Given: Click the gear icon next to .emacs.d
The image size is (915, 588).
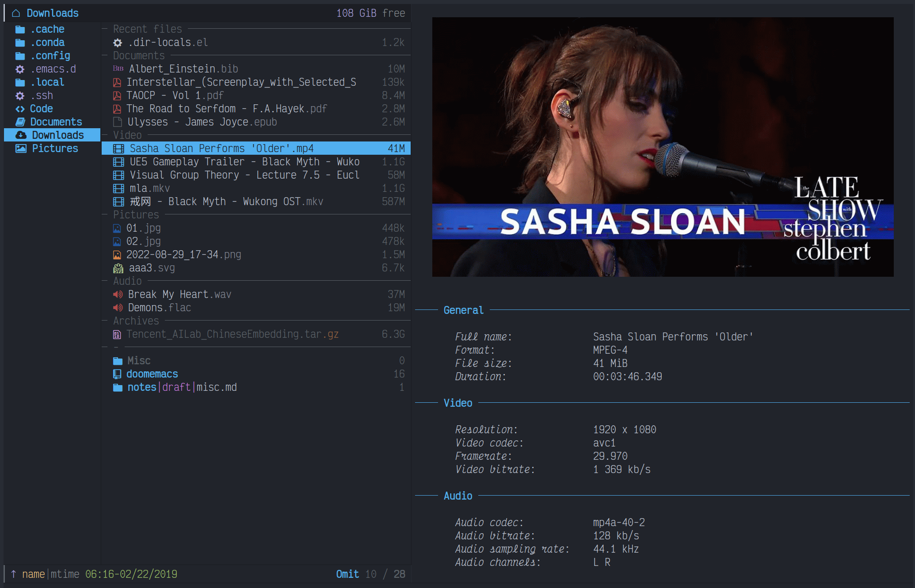Looking at the screenshot, I should pyautogui.click(x=20, y=69).
